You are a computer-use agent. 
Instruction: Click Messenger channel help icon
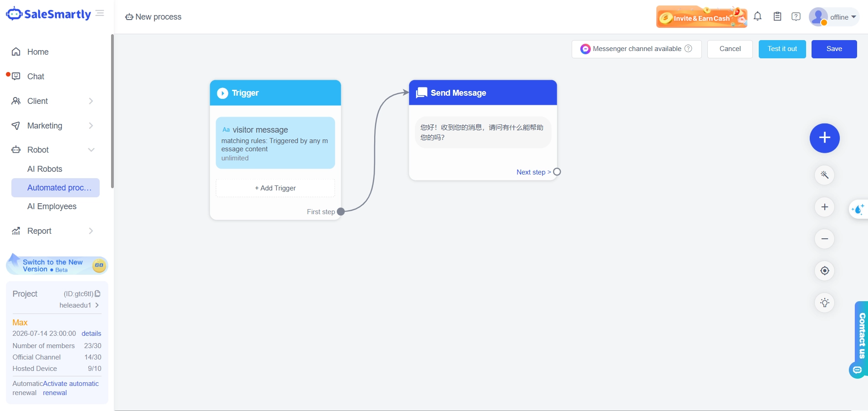click(688, 49)
